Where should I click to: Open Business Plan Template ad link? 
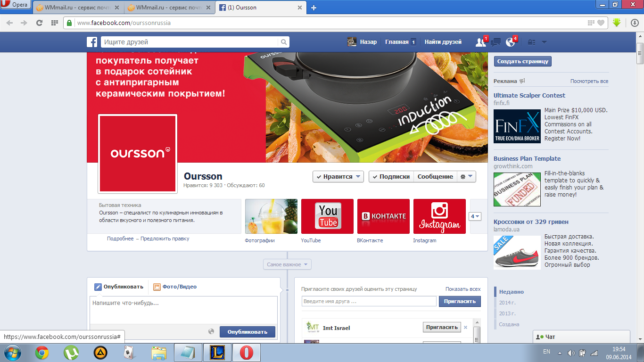click(527, 158)
